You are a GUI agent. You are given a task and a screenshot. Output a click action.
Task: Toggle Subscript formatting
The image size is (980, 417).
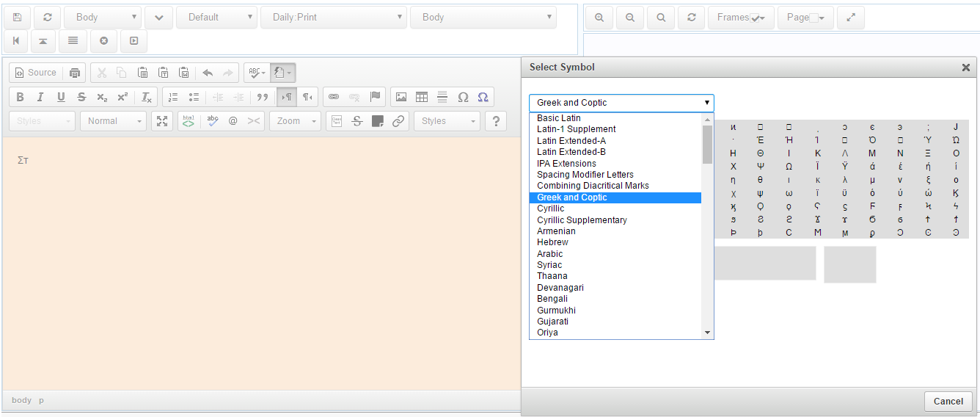[x=102, y=97]
